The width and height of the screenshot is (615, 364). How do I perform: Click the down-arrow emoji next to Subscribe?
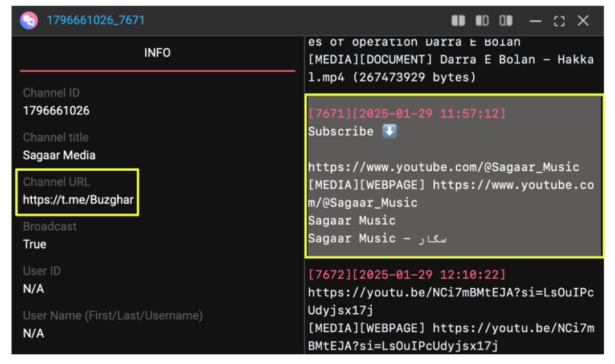(x=389, y=131)
